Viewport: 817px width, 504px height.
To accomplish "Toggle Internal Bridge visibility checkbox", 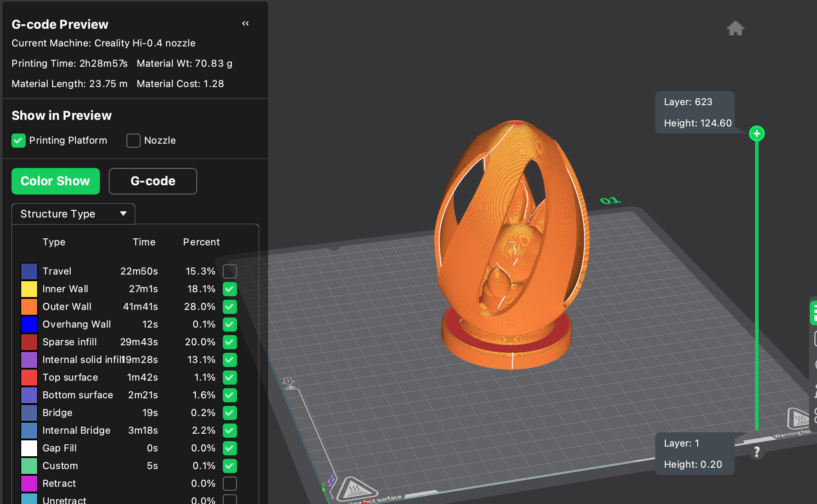I will (x=230, y=431).
